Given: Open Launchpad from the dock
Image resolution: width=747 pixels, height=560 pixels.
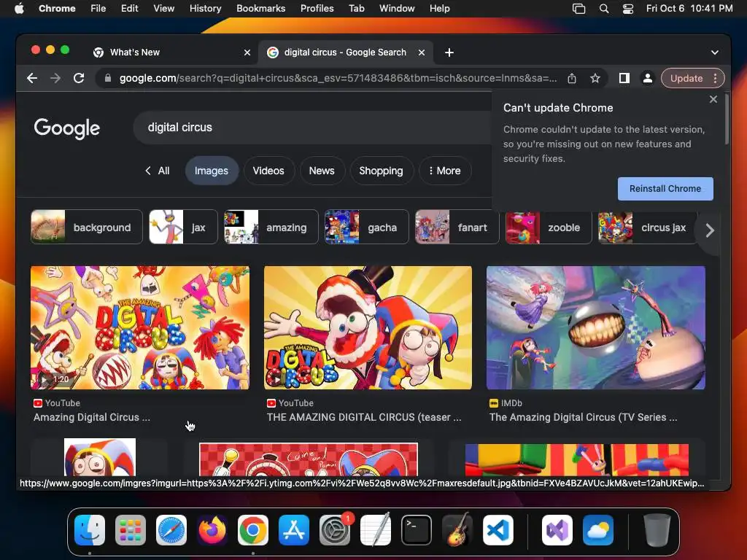Looking at the screenshot, I should tap(130, 530).
